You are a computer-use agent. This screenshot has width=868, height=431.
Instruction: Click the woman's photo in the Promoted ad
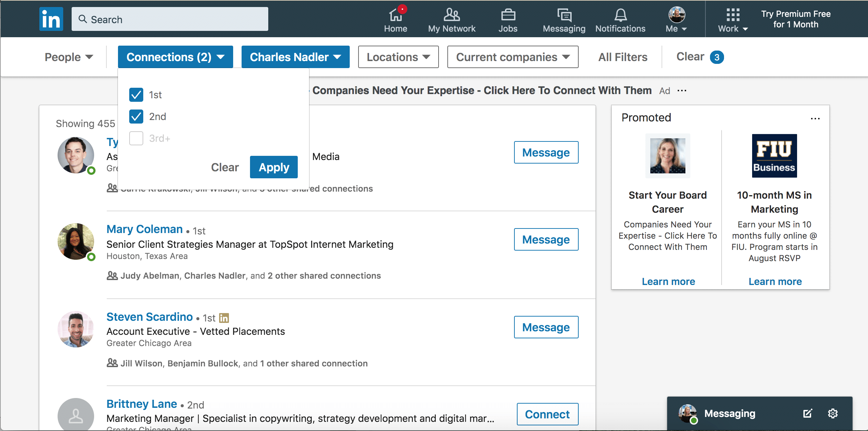click(x=668, y=156)
